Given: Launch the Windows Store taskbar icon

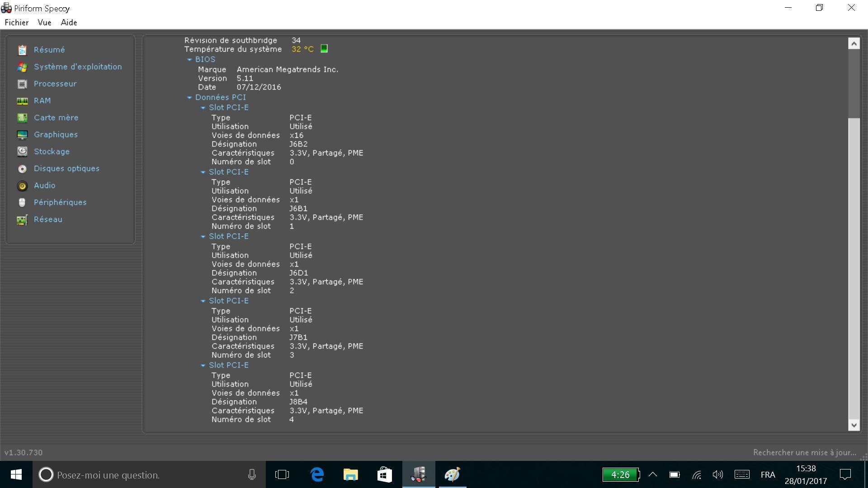Looking at the screenshot, I should point(385,474).
